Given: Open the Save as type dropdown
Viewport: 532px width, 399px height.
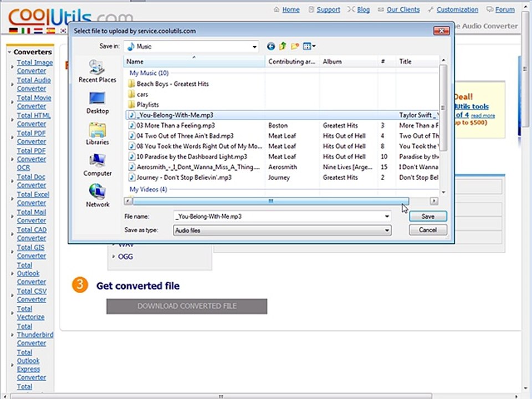Looking at the screenshot, I should tap(282, 231).
